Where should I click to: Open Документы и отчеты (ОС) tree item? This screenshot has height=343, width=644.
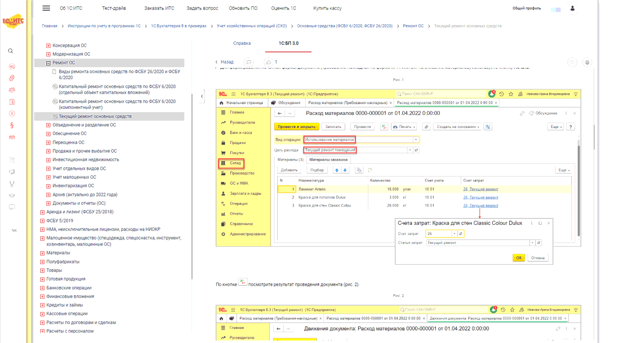(x=79, y=203)
